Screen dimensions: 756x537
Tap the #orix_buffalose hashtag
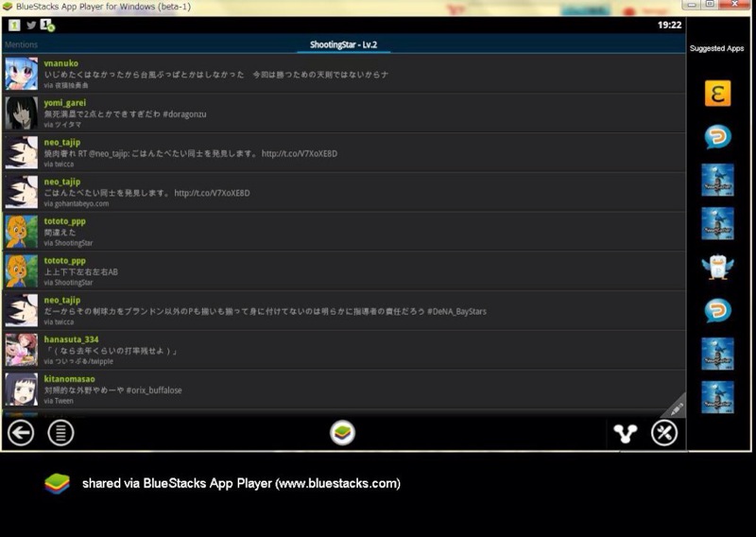154,390
